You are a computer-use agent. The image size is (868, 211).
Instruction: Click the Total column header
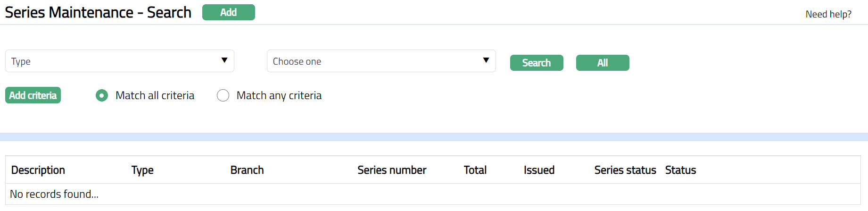pyautogui.click(x=475, y=170)
